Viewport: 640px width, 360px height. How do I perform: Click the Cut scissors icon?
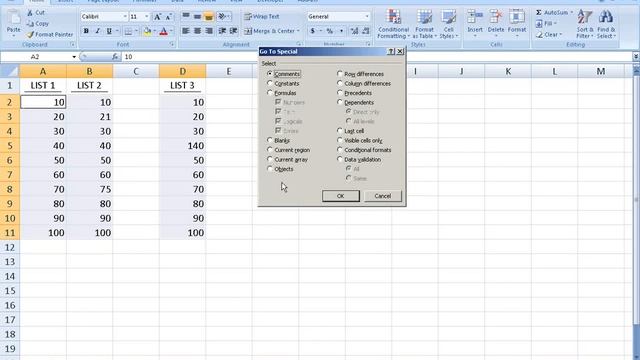coord(30,13)
